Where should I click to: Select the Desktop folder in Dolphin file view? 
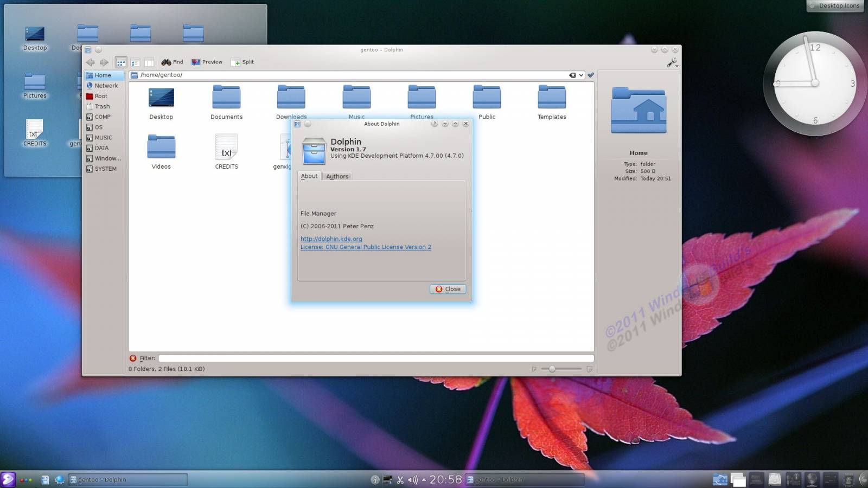(161, 102)
